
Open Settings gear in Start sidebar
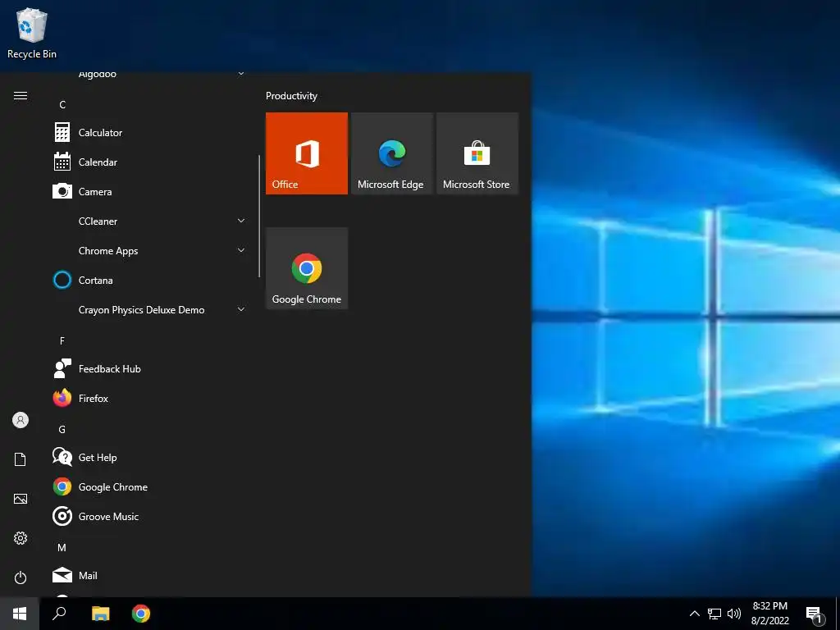21,538
